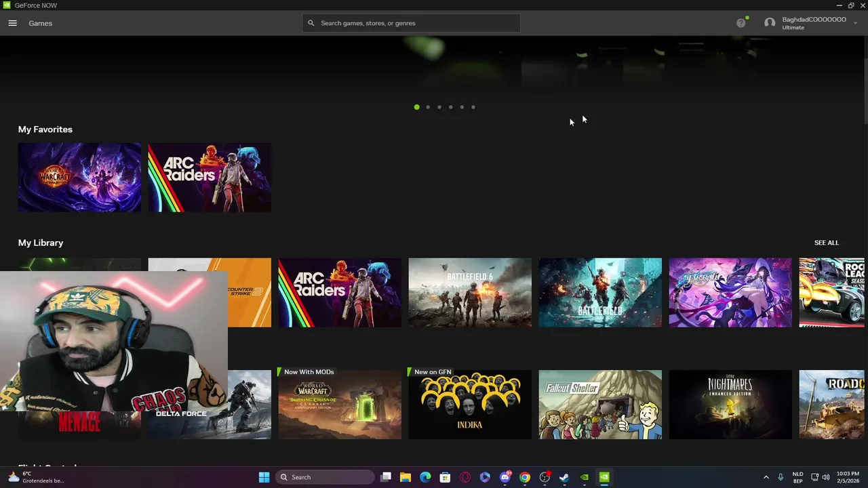
Task: Open Little Nightmares Enhanced Edition tile
Action: coord(730,405)
